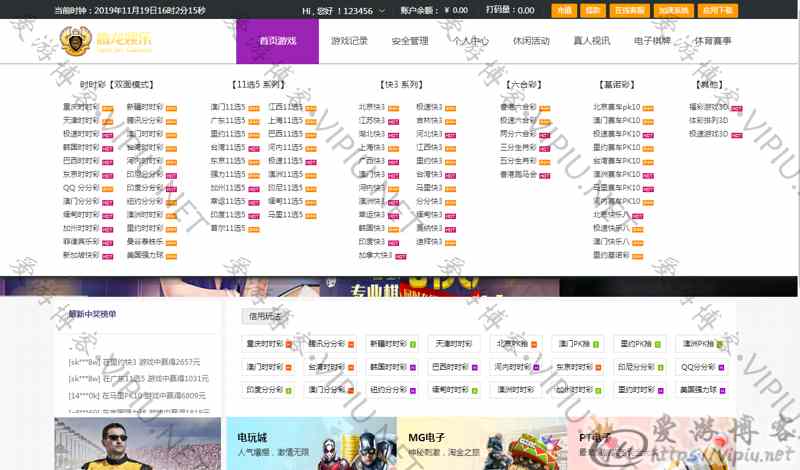
Task: Open the MG电子 game card
Action: pyautogui.click(x=482, y=443)
